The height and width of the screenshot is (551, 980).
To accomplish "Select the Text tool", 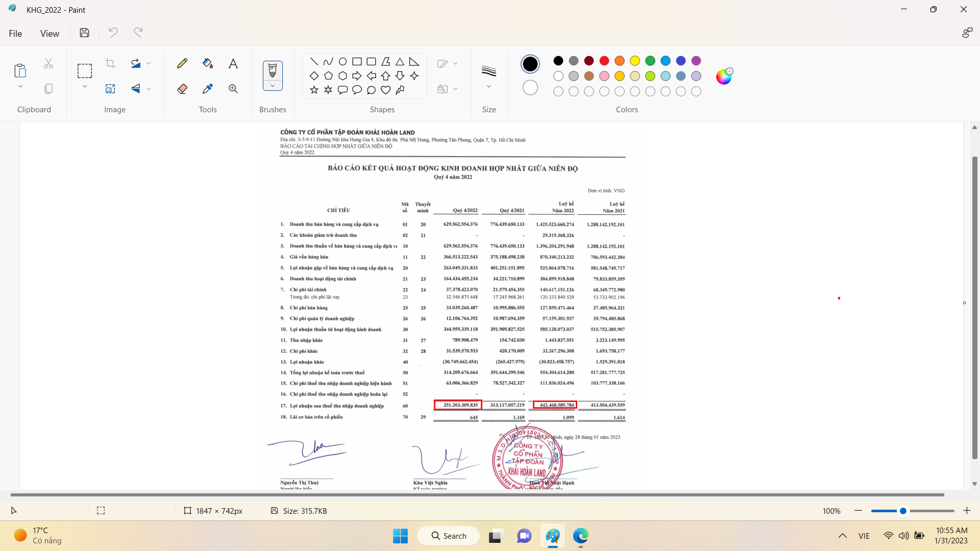I will 233,63.
